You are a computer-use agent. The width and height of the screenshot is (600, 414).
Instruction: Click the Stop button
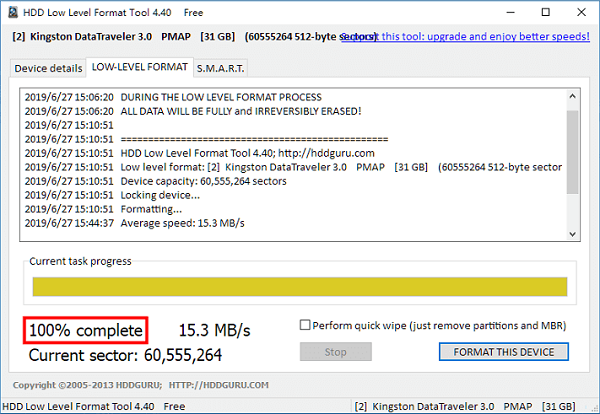336,352
